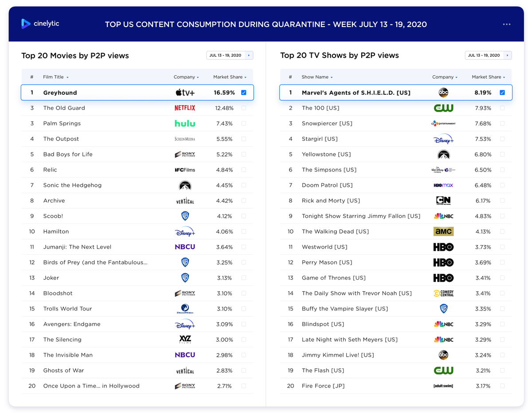Tick the checkbox for The 100

pyautogui.click(x=502, y=108)
